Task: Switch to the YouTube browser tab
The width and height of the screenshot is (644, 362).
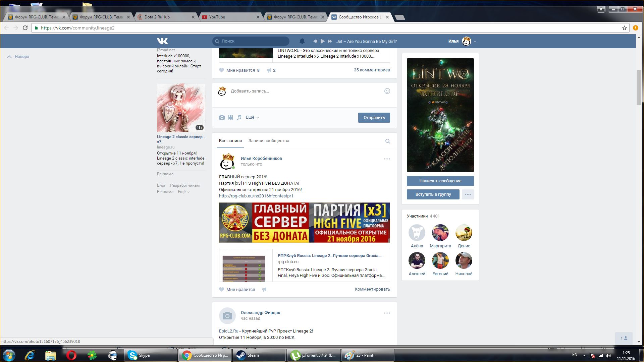Action: point(230,17)
